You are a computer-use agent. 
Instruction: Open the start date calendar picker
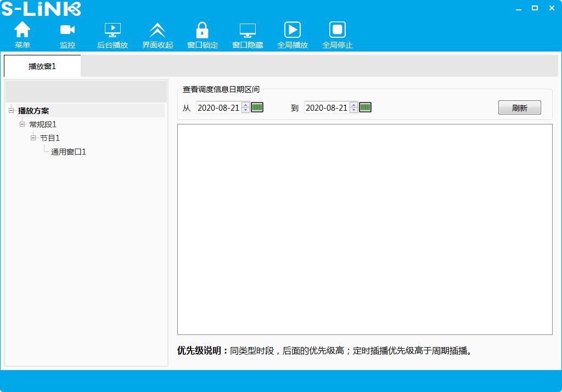(x=257, y=107)
